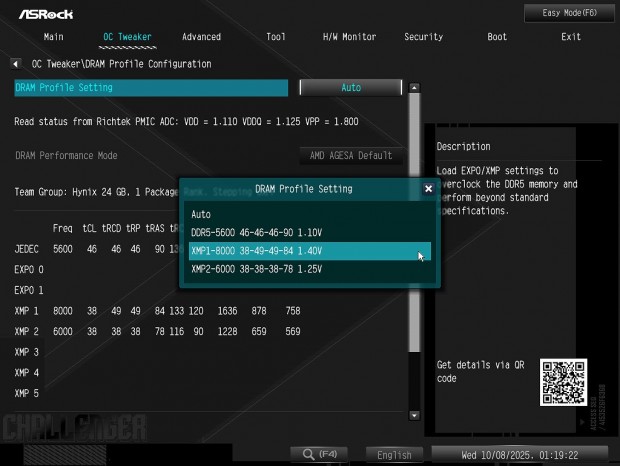Screen dimensions: 620x466
Task: Select XMP2-6000 38-38-38-78 1.25V profile
Action: tap(310, 269)
